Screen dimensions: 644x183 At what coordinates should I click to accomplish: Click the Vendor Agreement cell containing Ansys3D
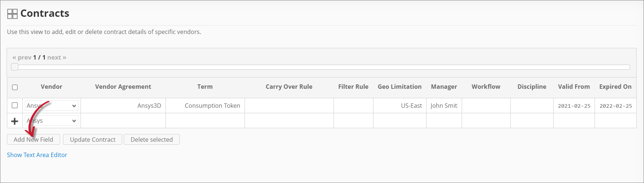(123, 106)
